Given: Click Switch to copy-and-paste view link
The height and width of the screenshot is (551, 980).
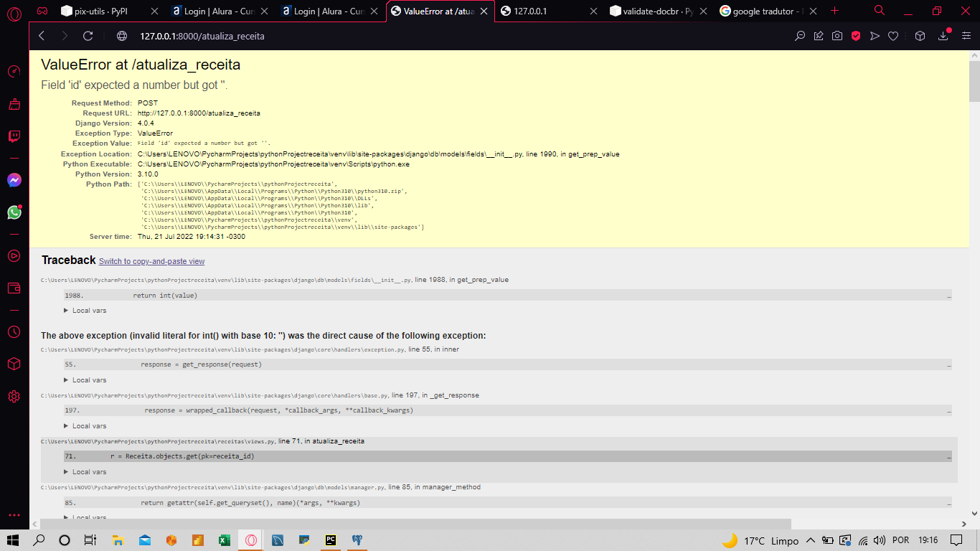Looking at the screenshot, I should (151, 261).
